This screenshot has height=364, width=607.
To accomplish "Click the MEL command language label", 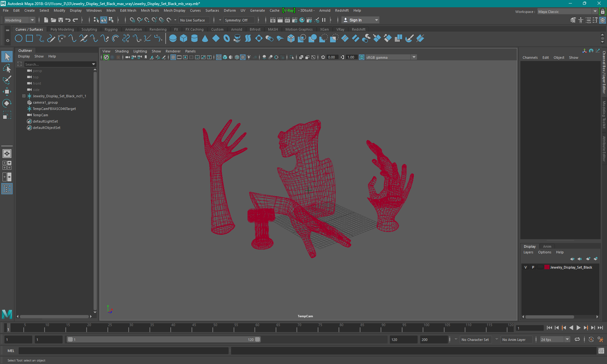I will 11,351.
